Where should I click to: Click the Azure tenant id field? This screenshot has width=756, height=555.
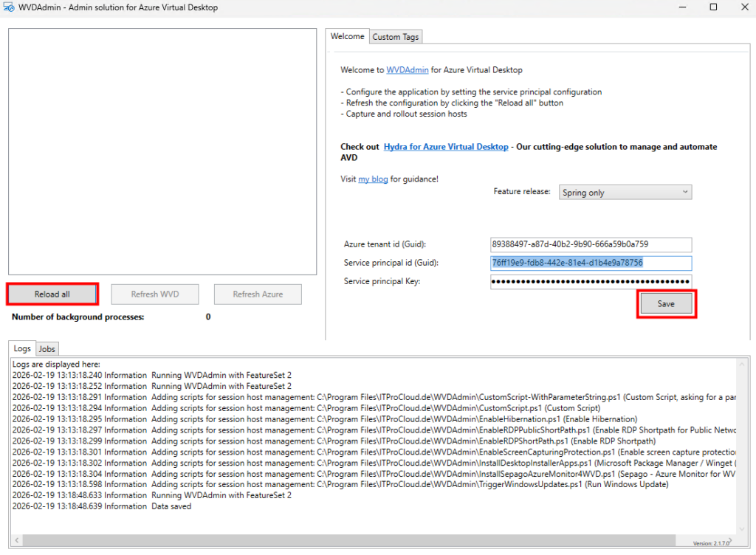tap(591, 244)
